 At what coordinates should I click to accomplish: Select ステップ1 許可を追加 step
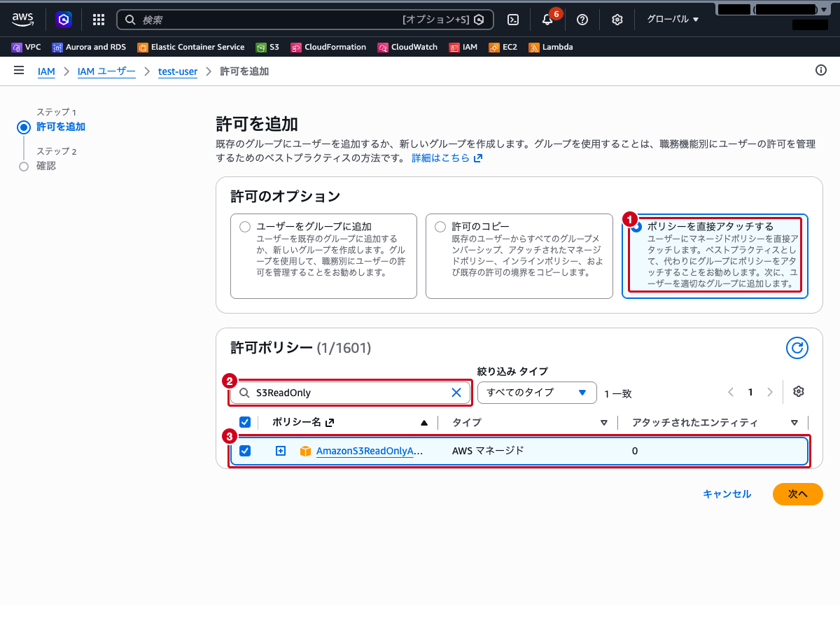tap(61, 127)
